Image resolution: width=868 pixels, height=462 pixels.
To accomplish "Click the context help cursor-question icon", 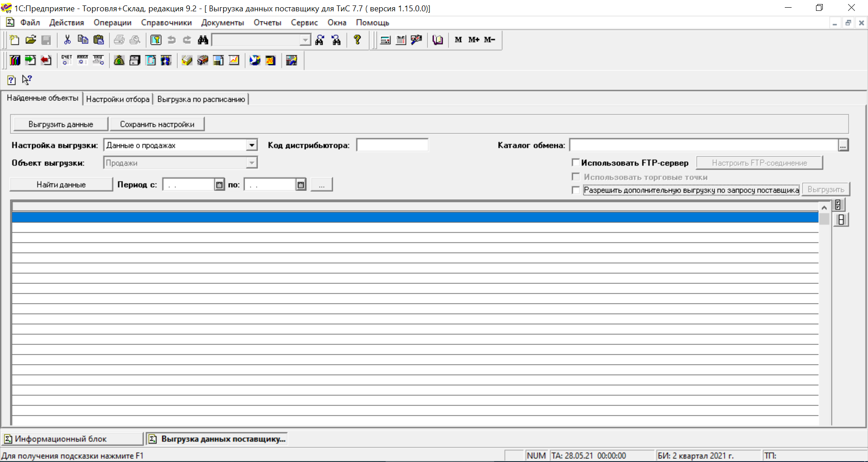I will (27, 80).
